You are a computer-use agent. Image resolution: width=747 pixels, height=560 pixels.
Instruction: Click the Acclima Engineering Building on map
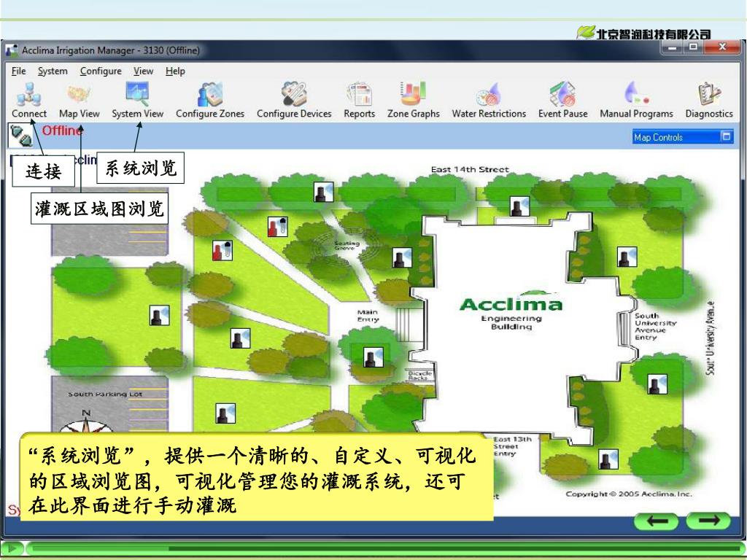[x=511, y=309]
